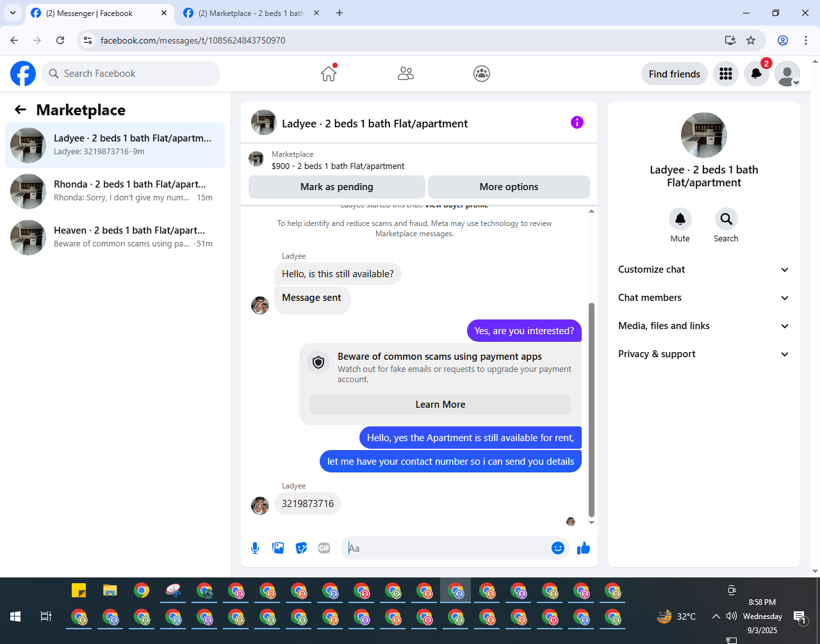This screenshot has height=644, width=820.
Task: Close the Marketplace browser tab
Action: (x=316, y=13)
